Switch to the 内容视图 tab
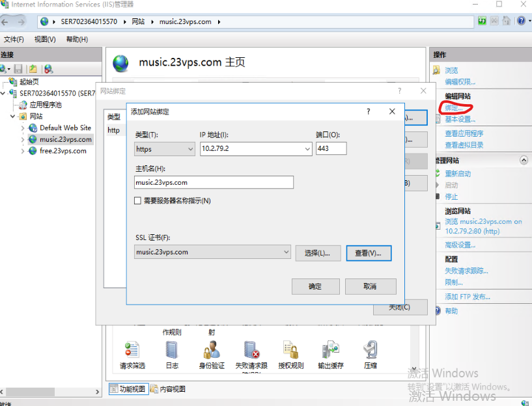The height and width of the screenshot is (406, 532). tap(168, 388)
